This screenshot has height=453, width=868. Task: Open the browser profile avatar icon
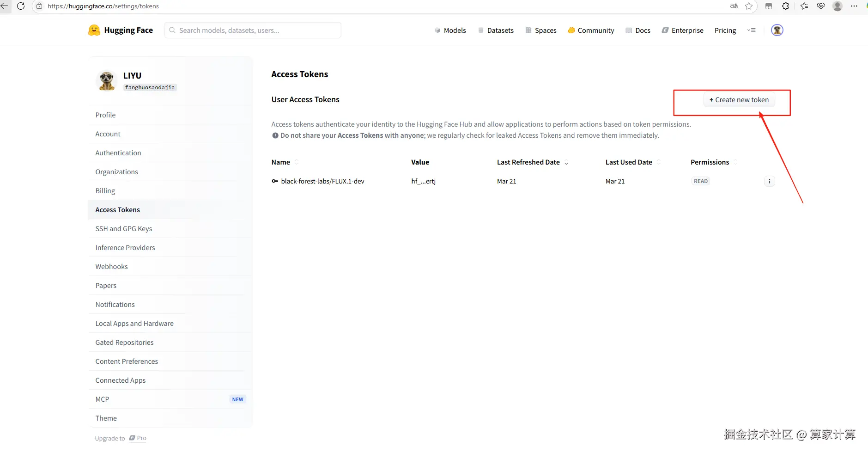coord(838,6)
